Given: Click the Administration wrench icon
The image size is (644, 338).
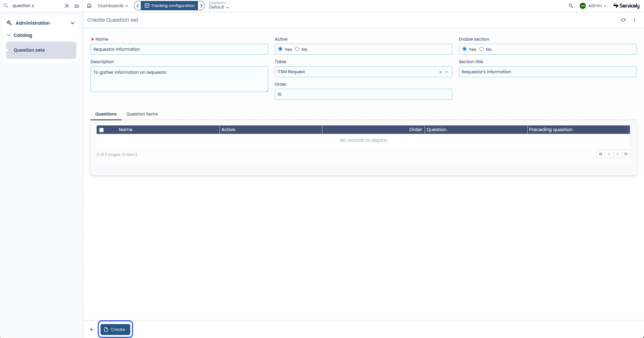Looking at the screenshot, I should (x=9, y=23).
